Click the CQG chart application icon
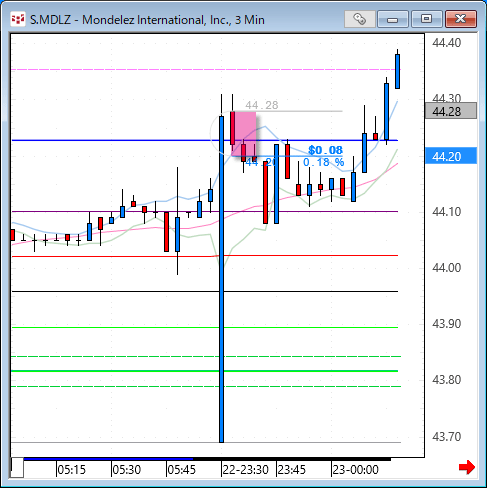 pos(18,19)
